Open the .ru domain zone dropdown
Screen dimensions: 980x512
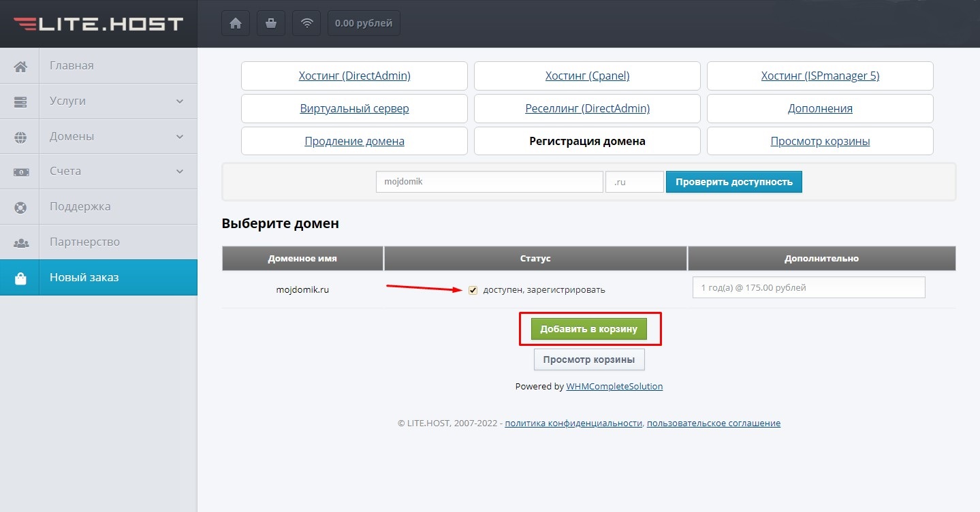(635, 182)
